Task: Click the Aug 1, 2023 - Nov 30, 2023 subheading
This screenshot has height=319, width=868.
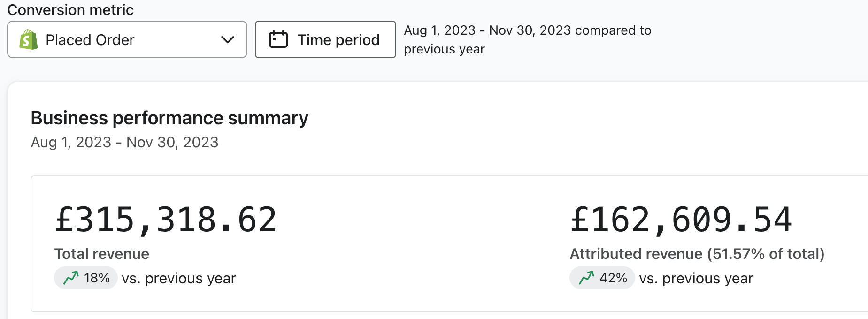Action: [x=124, y=142]
